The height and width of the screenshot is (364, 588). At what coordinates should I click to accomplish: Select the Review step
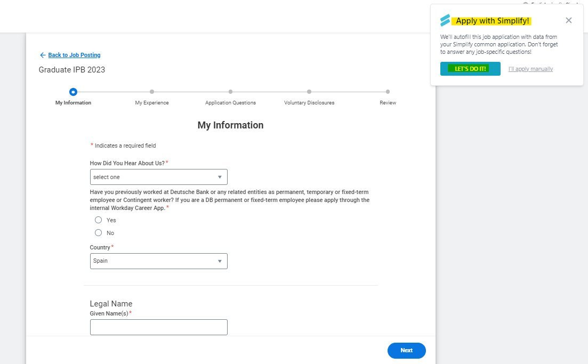tap(388, 92)
